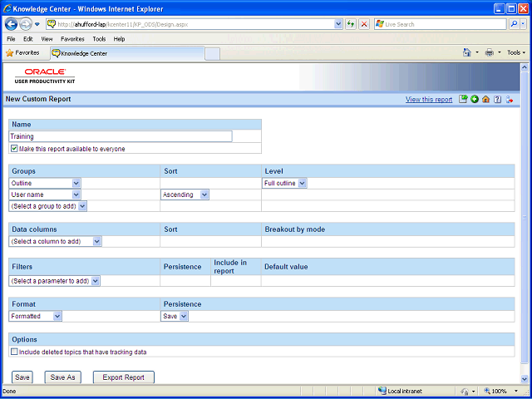
Task: Open the Formatted format dropdown
Action: [x=36, y=316]
